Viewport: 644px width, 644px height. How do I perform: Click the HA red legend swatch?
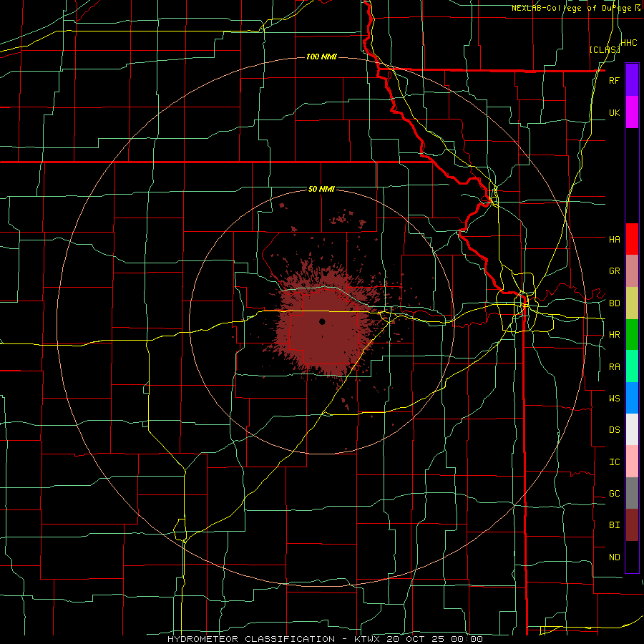tap(632, 239)
